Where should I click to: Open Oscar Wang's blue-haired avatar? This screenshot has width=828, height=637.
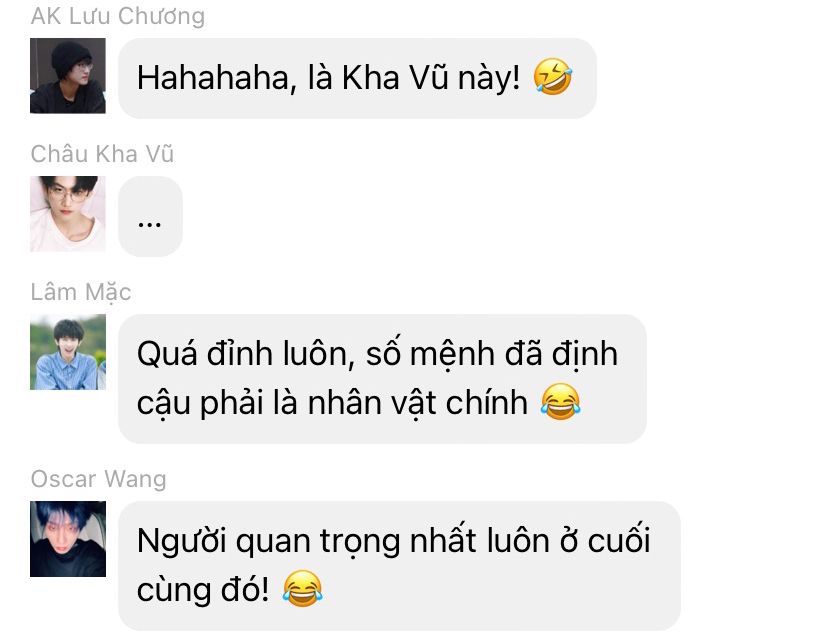[x=68, y=539]
